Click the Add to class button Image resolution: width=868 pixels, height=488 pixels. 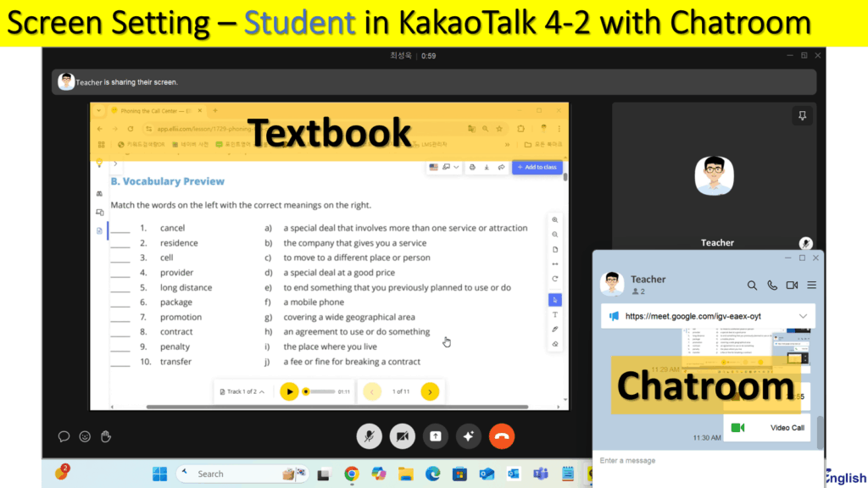(537, 167)
